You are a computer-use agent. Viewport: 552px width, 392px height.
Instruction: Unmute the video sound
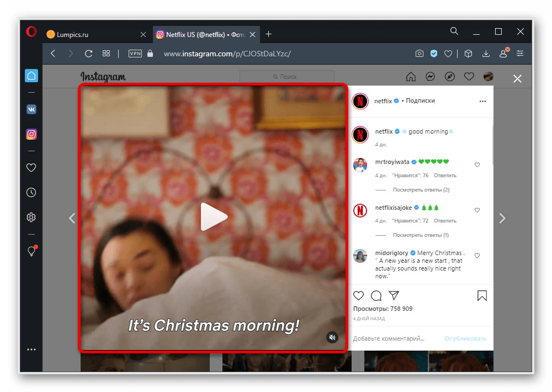coord(332,337)
